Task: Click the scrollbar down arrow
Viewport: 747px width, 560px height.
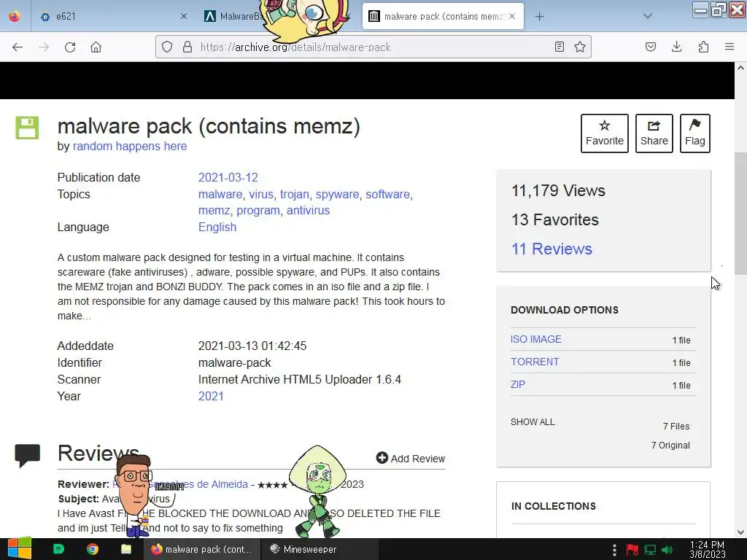Action: click(x=740, y=532)
